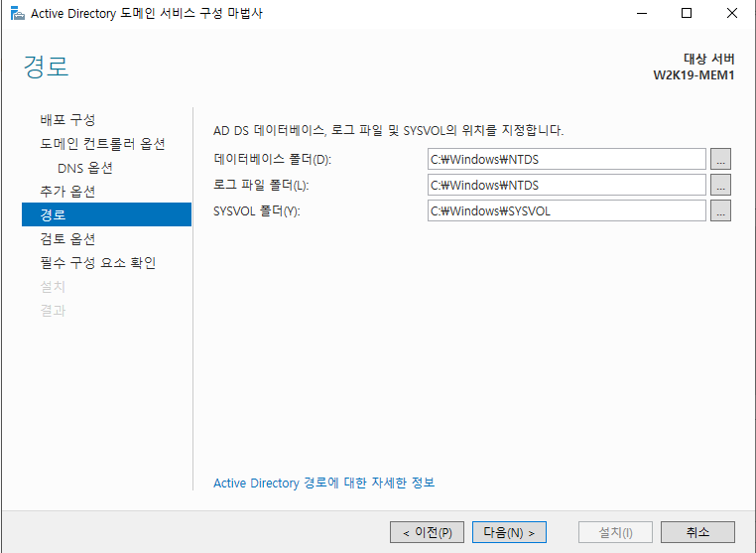The image size is (756, 553).
Task: Click the wizard icon in the title bar
Action: click(17, 13)
